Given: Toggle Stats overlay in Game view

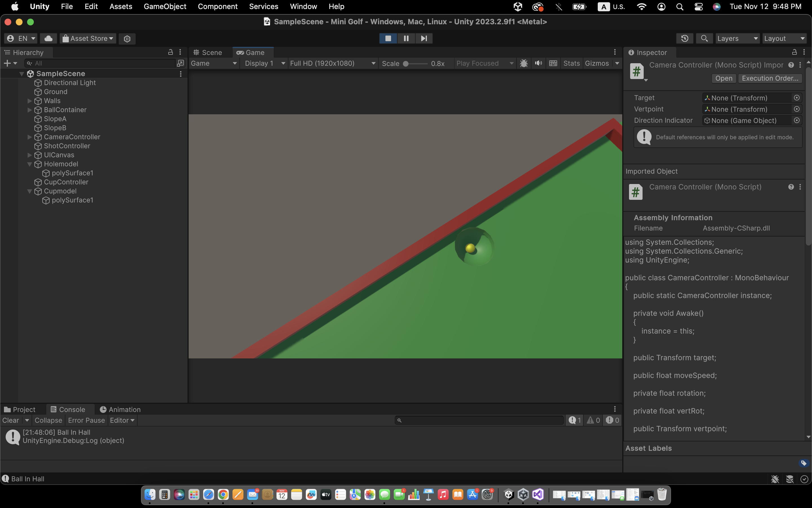Looking at the screenshot, I should point(572,63).
